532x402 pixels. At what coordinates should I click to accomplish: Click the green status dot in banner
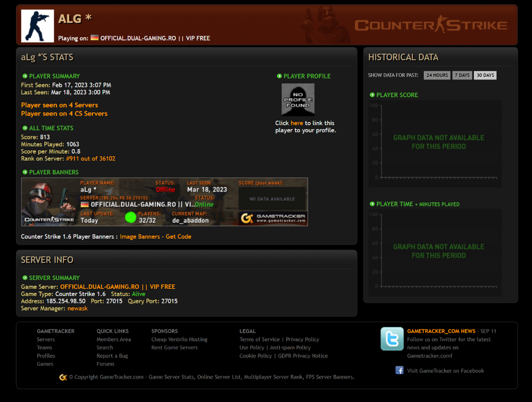[130, 217]
